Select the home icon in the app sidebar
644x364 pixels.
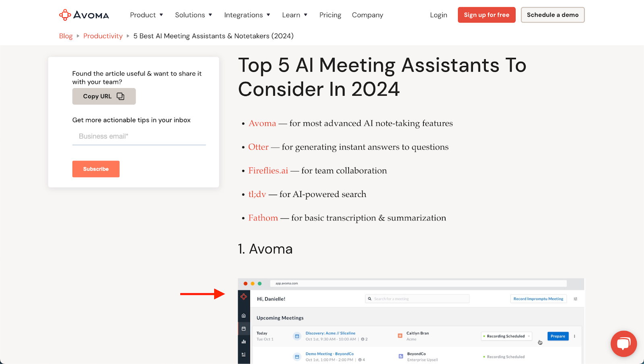(244, 316)
